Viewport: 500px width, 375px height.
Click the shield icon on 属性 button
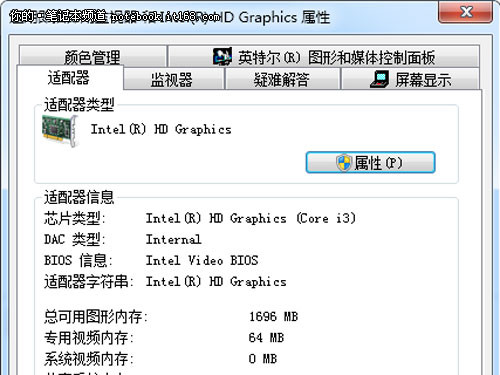344,163
